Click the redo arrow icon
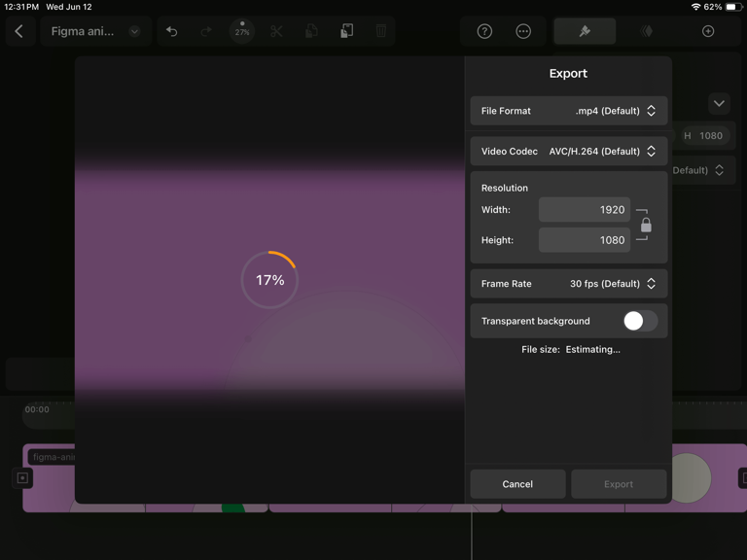This screenshot has height=560, width=747. tap(206, 31)
